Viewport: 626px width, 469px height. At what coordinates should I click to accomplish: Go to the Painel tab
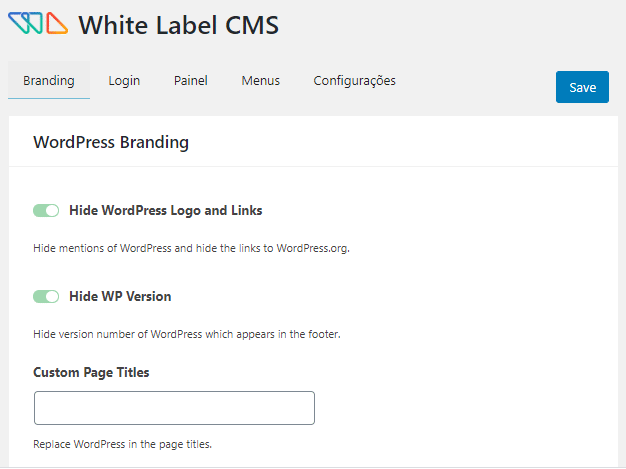click(x=190, y=81)
